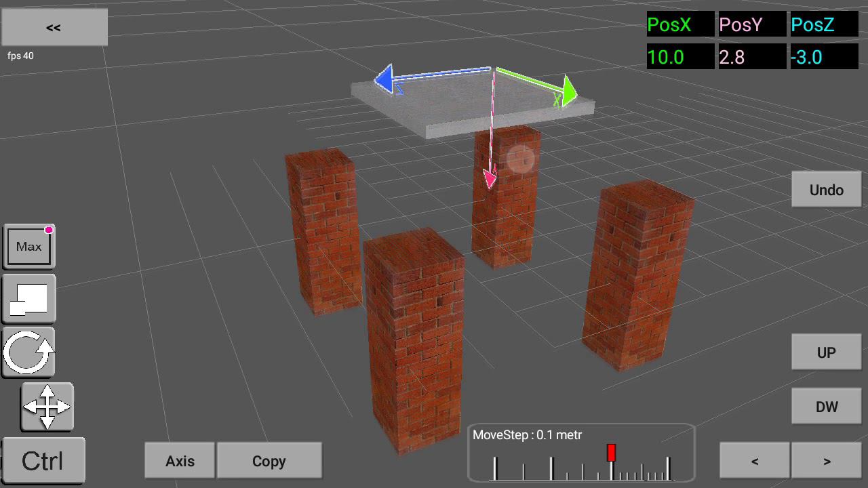The image size is (868, 488).
Task: Click the blue Z axis arrowhead
Action: click(384, 79)
